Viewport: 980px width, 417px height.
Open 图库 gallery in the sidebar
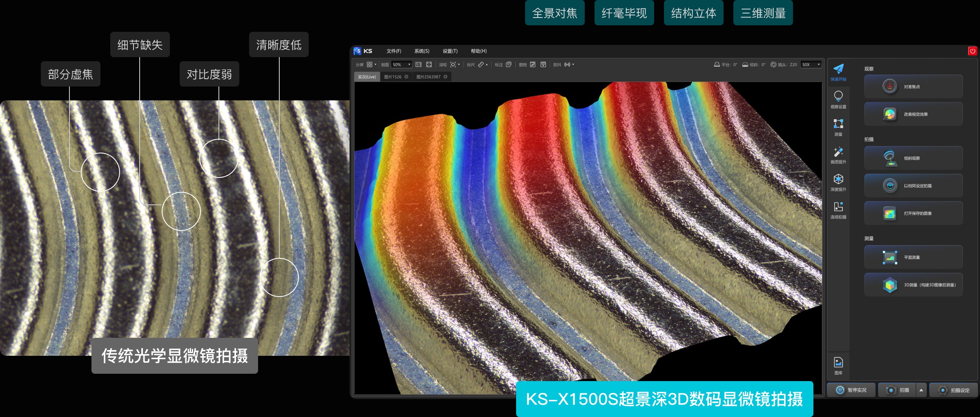point(838,366)
